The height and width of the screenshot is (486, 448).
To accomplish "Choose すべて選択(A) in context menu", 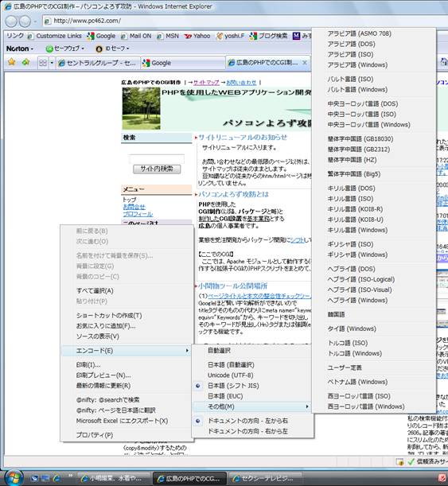I will 127,291.
